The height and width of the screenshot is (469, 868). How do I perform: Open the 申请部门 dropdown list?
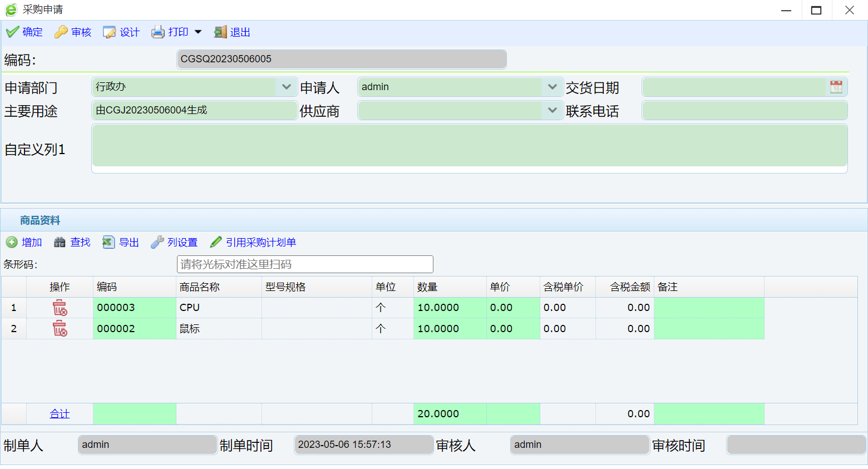coord(286,87)
